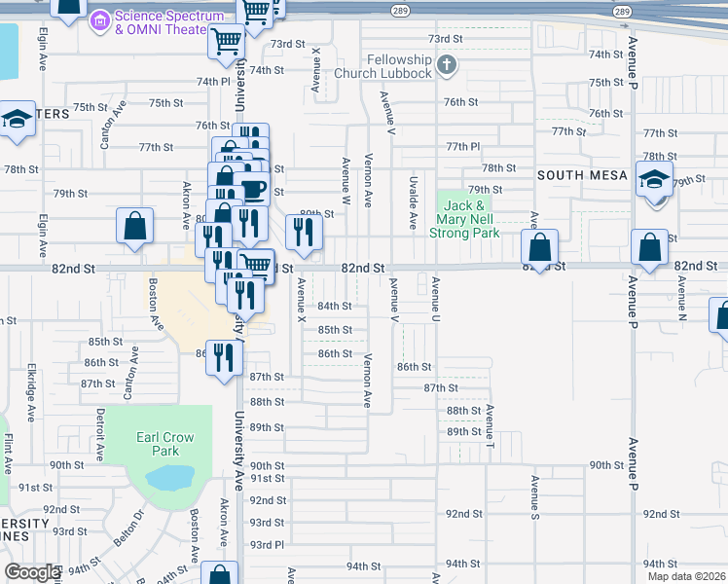The height and width of the screenshot is (584, 728).
Task: Open the shopping cart marker on 82nd St
Action: pyautogui.click(x=257, y=266)
